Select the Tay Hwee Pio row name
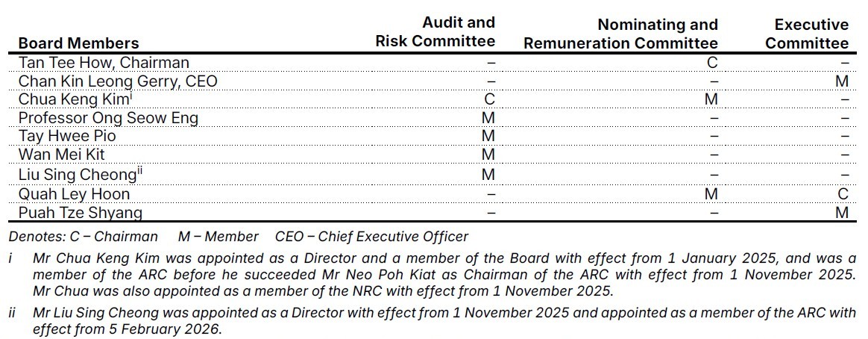The image size is (868, 339). click(67, 137)
